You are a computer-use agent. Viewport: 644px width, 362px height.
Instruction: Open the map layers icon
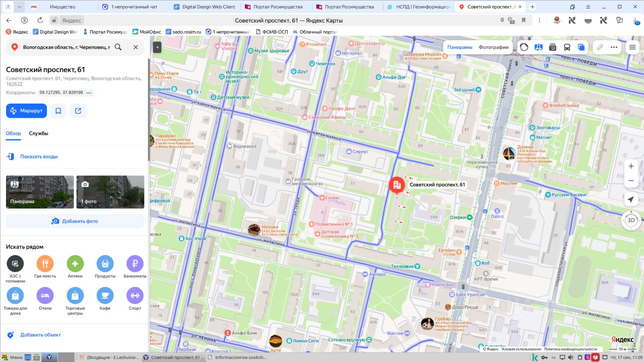582,47
